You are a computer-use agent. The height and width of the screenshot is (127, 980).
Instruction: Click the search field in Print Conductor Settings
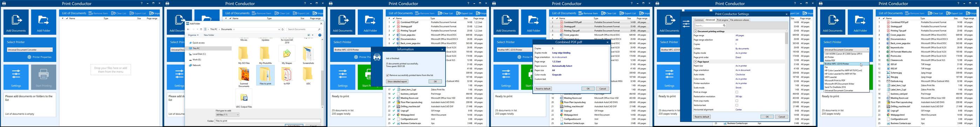tap(710, 26)
